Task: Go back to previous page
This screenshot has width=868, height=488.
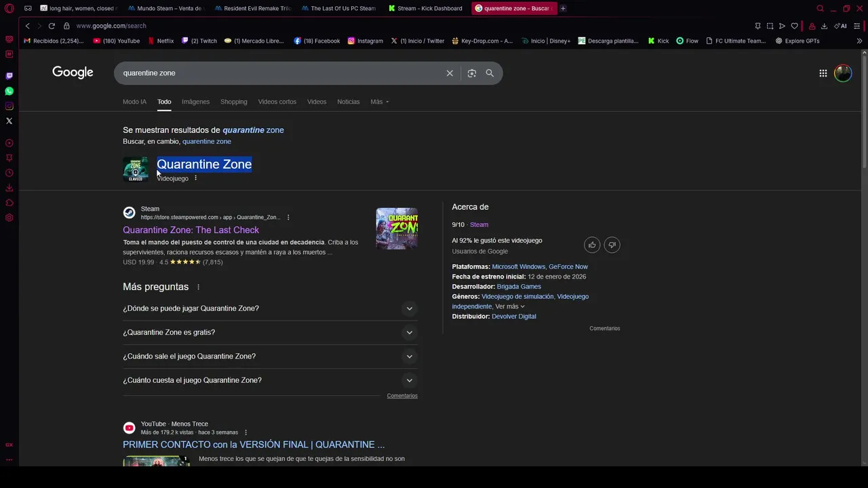Action: [x=27, y=26]
